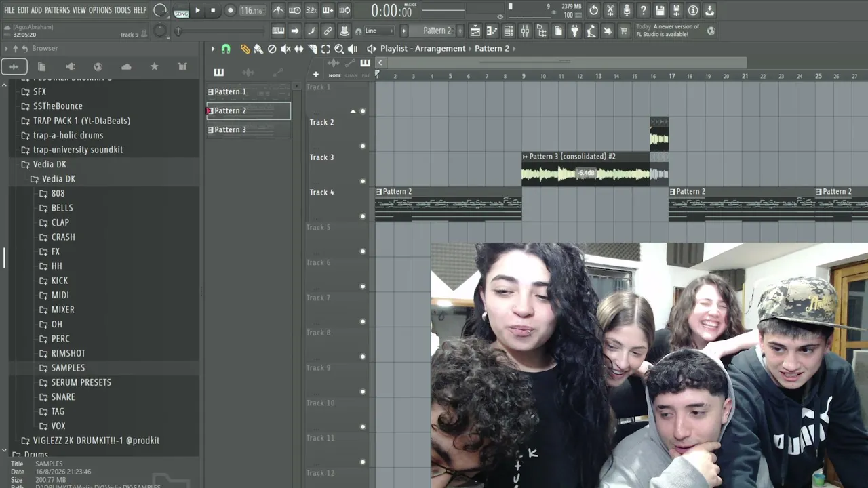
Task: Select the playlist Select tool
Action: (x=325, y=49)
